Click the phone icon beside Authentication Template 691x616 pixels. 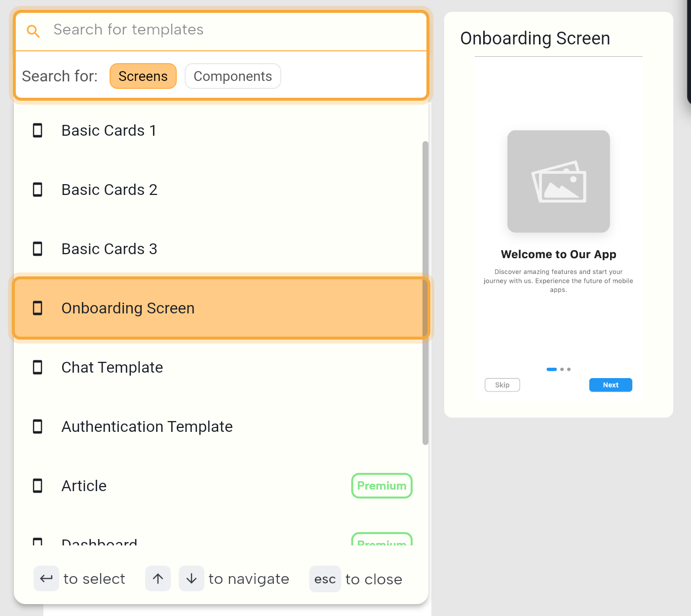[x=38, y=426]
